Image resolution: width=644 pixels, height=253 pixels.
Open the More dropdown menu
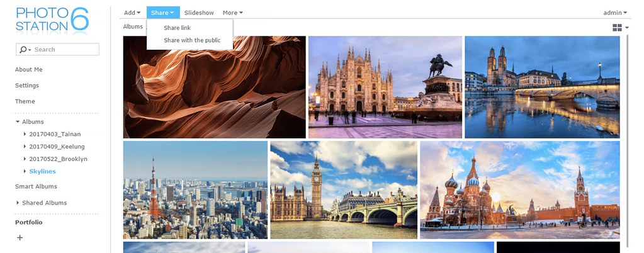pyautogui.click(x=232, y=13)
